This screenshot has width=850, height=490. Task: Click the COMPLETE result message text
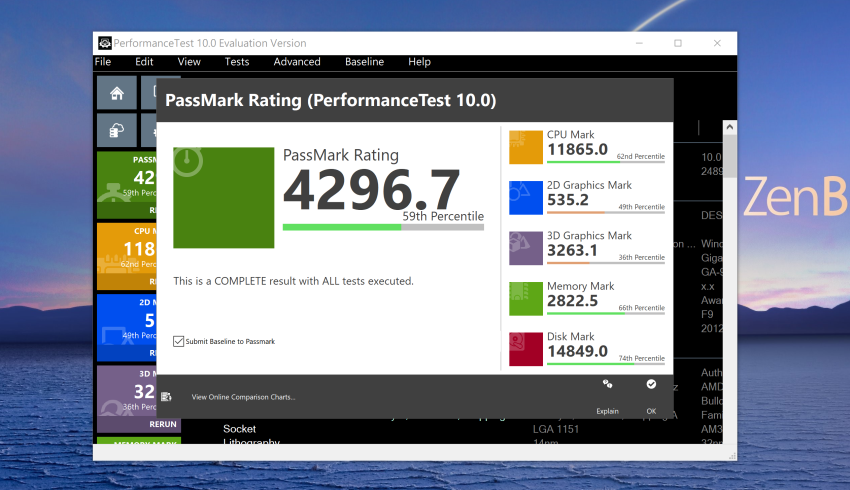(293, 281)
